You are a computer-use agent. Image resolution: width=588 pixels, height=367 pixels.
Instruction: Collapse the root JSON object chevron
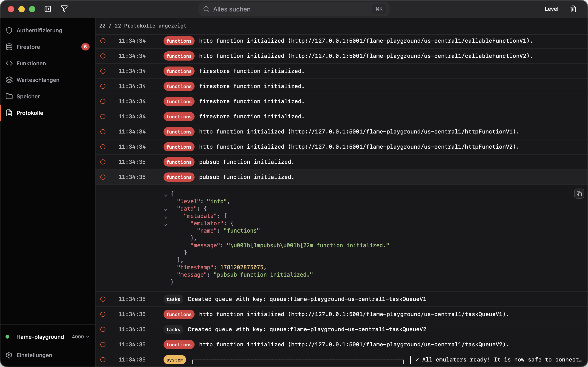point(165,195)
